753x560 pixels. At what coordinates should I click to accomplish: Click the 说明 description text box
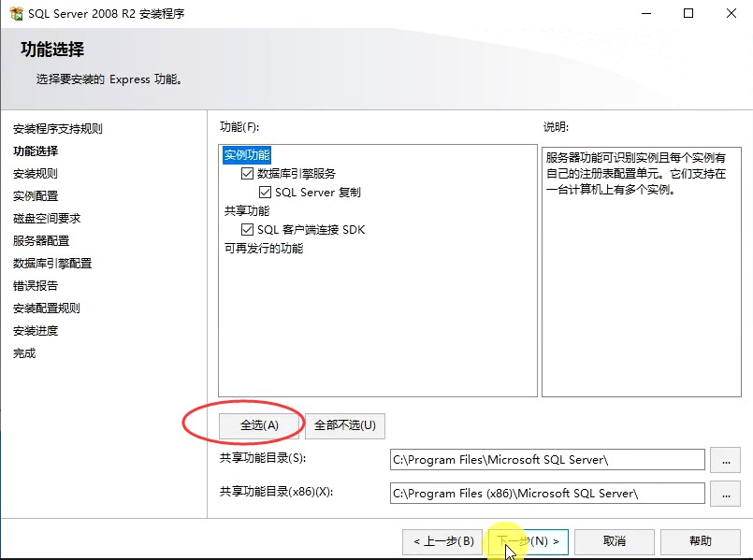[x=641, y=272]
